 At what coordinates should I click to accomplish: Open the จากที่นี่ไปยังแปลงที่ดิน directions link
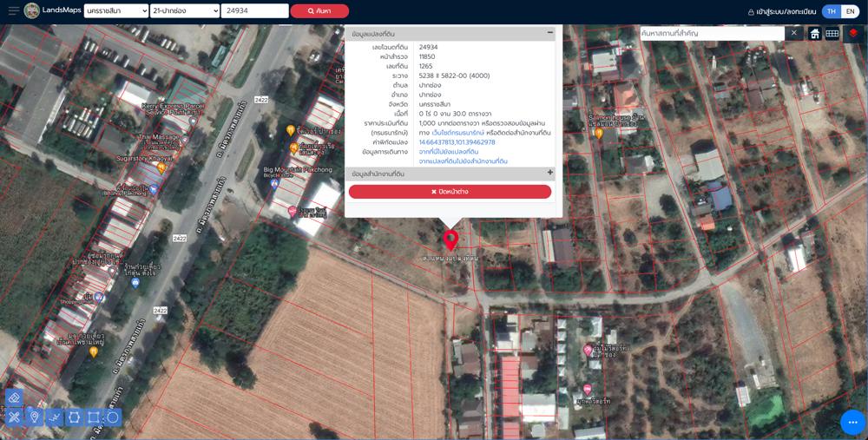[449, 152]
